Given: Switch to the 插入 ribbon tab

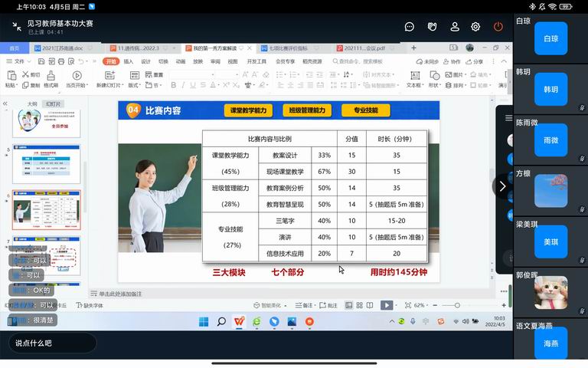Looking at the screenshot, I should 129,61.
